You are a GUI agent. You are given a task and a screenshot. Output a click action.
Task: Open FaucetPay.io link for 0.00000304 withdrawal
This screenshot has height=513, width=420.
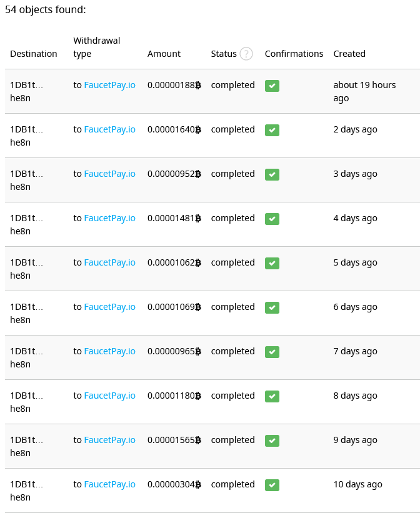[x=109, y=484]
